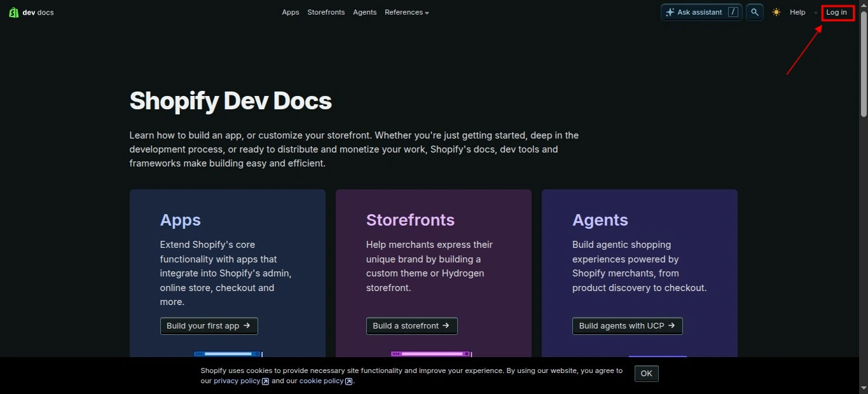This screenshot has height=394, width=868.
Task: Expand the References dropdown menu
Action: 407,12
